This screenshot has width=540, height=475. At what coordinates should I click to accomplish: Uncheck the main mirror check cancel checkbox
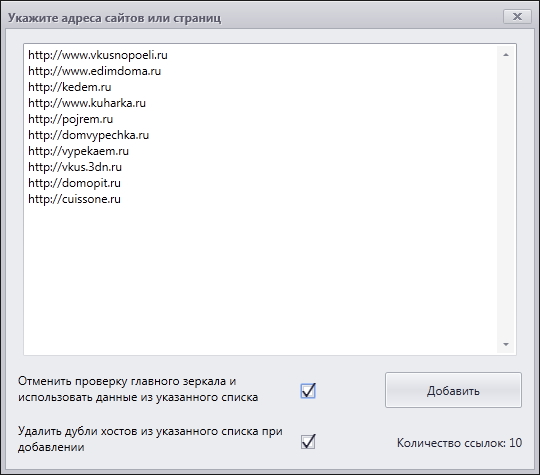[x=308, y=391]
